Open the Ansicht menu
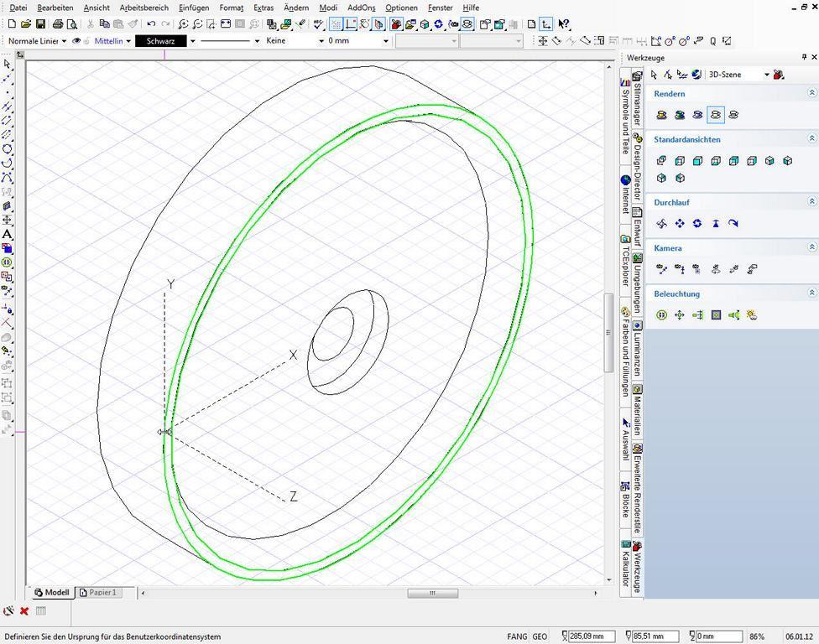This screenshot has height=644, width=819. pos(97,8)
